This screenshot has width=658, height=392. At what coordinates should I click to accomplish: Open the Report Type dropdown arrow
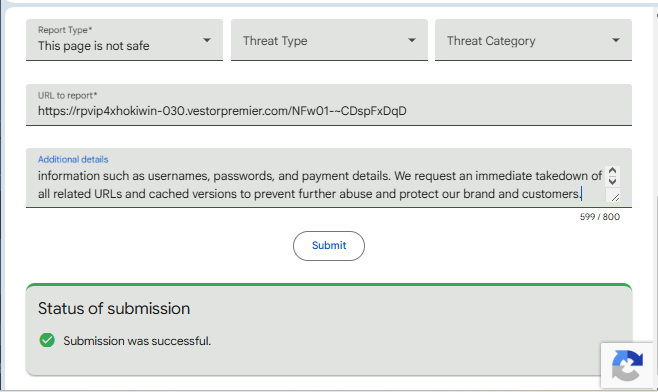207,40
